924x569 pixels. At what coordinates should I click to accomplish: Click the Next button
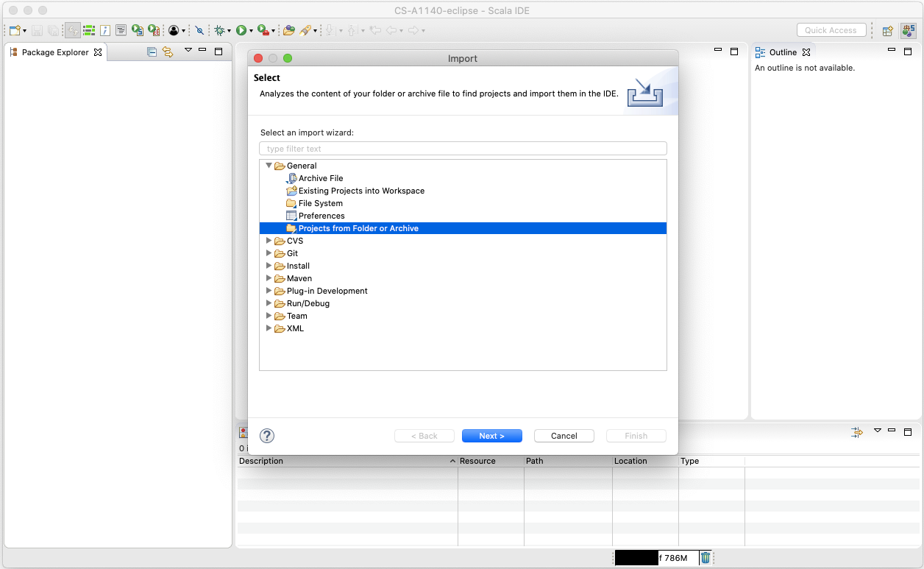(x=491, y=436)
